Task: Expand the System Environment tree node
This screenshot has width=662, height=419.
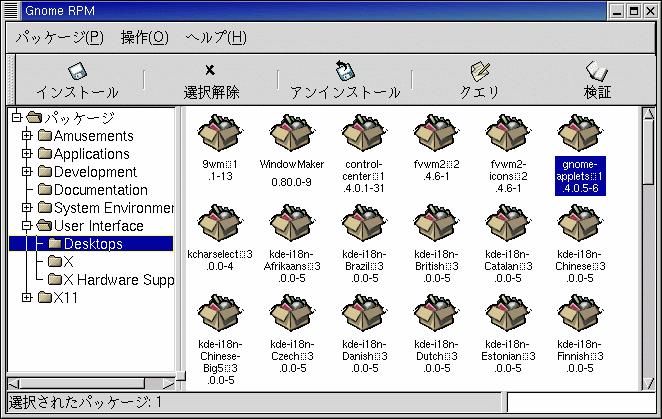Action: pyautogui.click(x=27, y=207)
